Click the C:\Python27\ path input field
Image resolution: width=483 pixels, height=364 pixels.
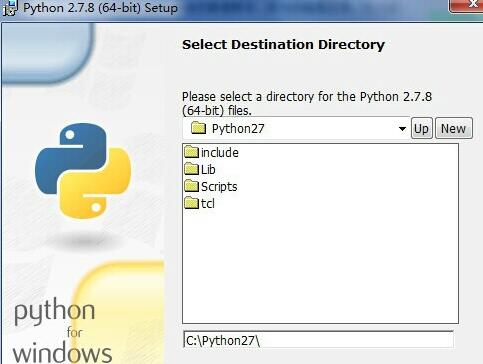tap(319, 340)
